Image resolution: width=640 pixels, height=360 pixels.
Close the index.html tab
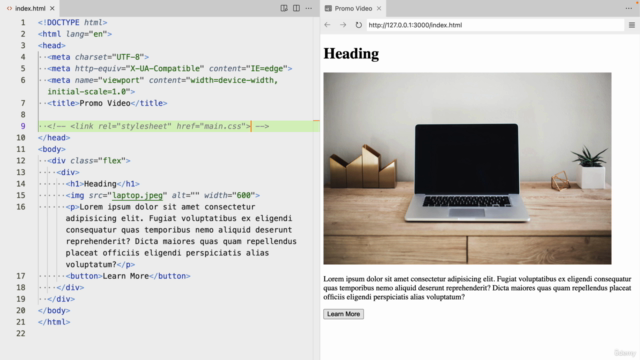pos(52,8)
